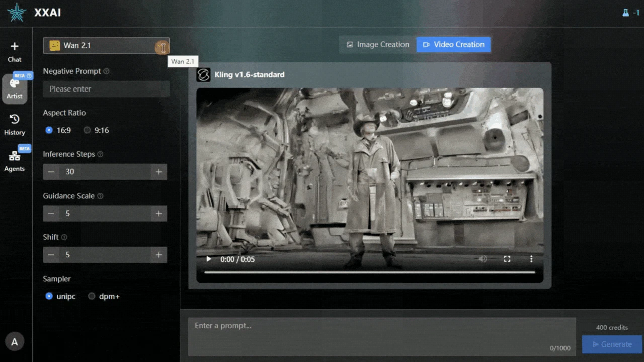Screen dimensions: 644x362
Task: Select the 9:16 aspect ratio
Action: [x=87, y=130]
